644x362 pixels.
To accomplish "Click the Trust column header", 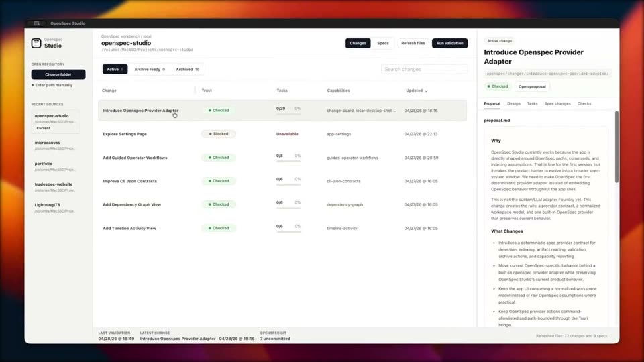I will 207,90.
